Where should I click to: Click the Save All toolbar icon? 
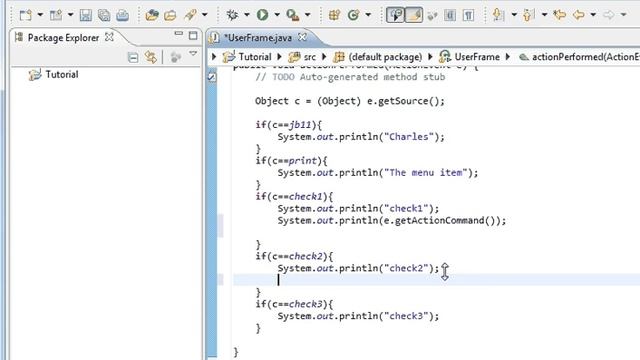(104, 16)
